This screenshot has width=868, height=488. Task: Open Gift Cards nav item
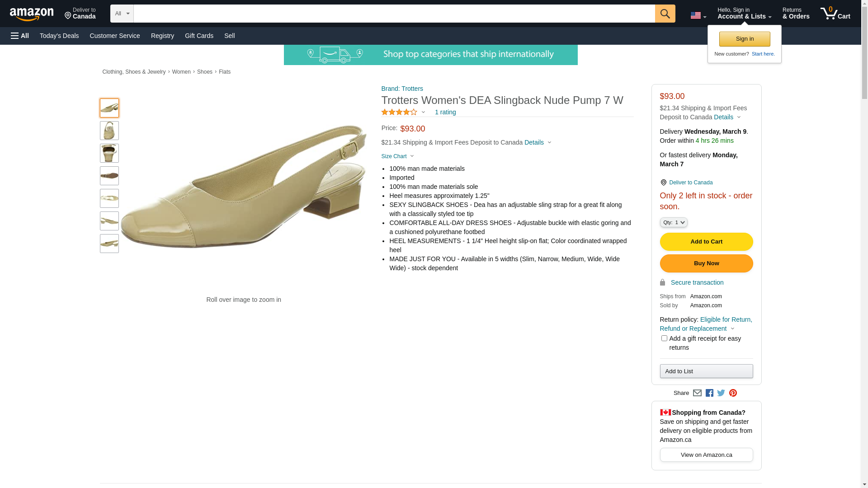[199, 36]
